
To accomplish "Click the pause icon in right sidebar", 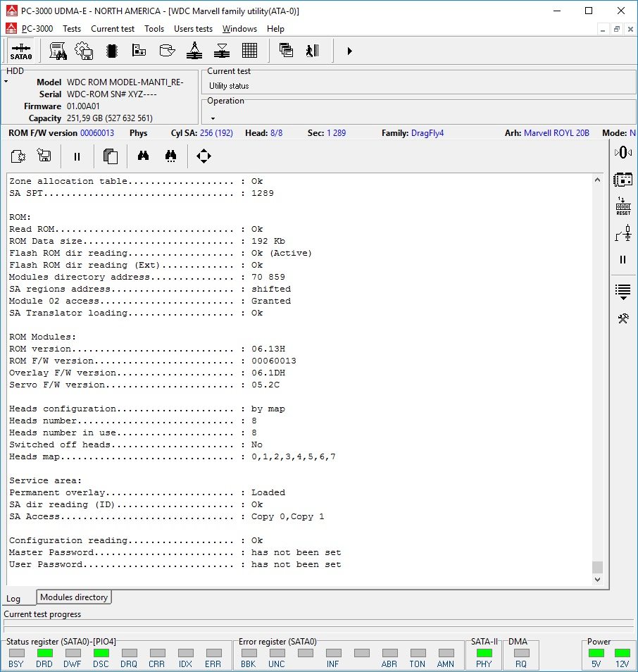I will point(623,260).
